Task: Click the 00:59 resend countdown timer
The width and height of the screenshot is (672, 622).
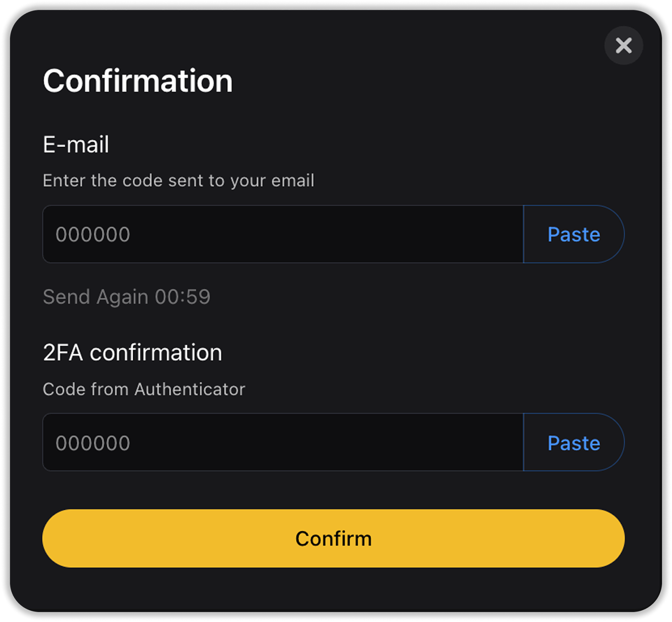Action: click(183, 297)
